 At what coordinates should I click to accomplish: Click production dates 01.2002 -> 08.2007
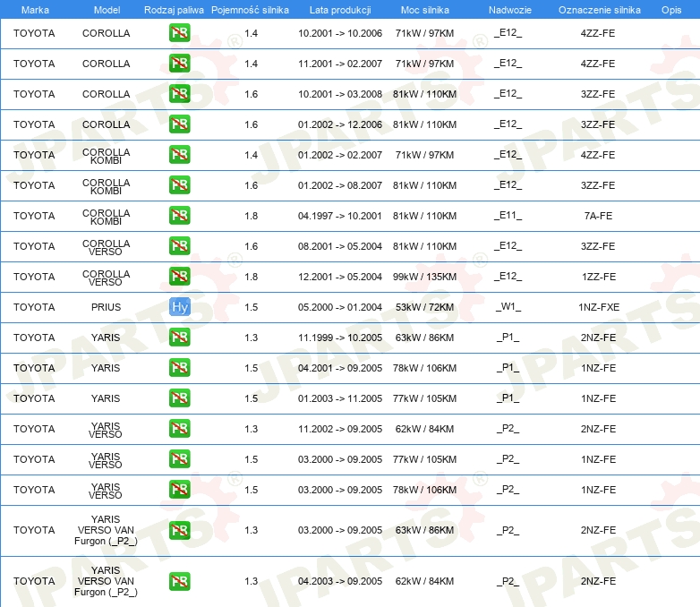tap(340, 185)
